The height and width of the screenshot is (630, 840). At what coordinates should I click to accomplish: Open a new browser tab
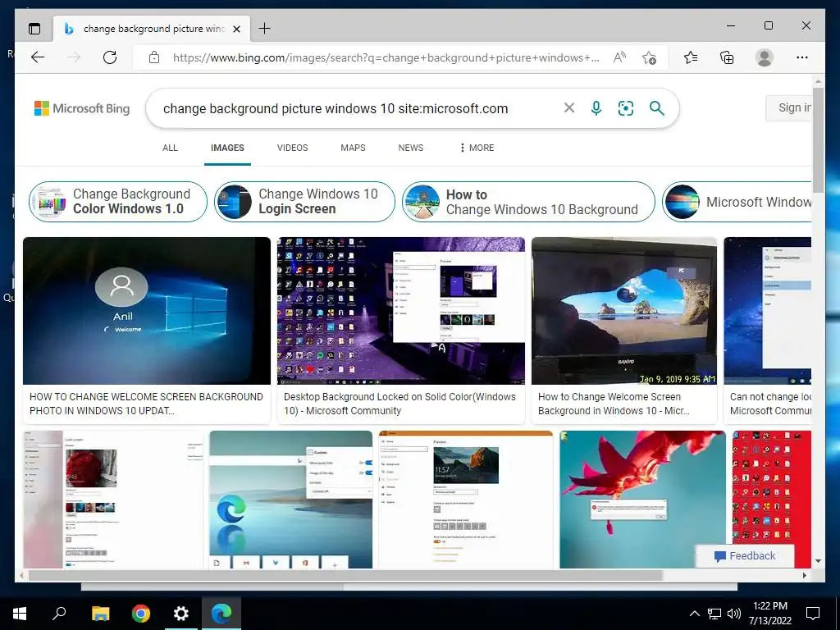[265, 29]
